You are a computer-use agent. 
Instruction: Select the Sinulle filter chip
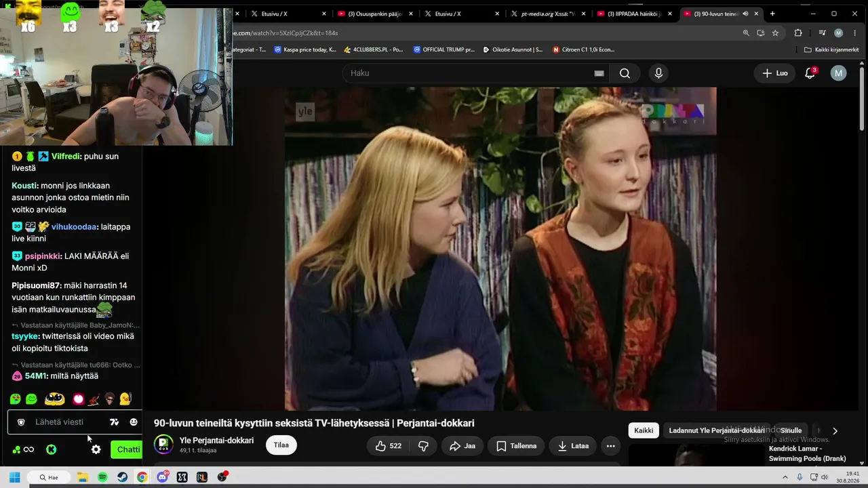(791, 430)
